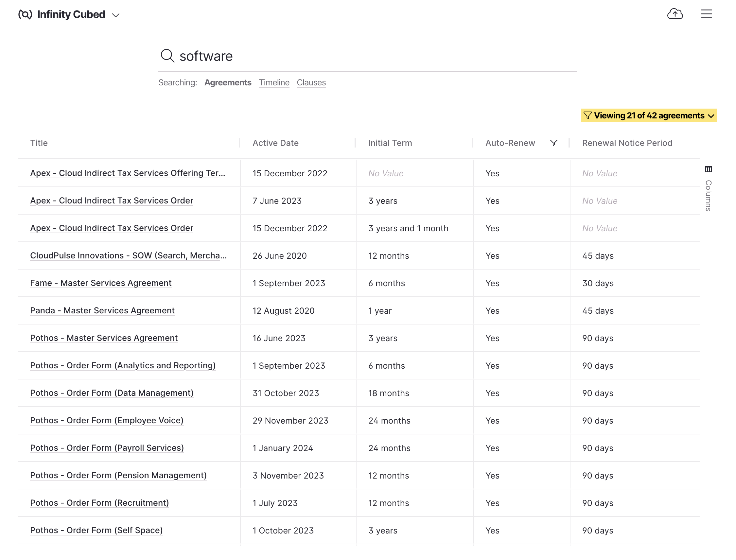This screenshot has height=560, width=736.
Task: Toggle Auto-Renew value for Panda agreement
Action: 492,310
